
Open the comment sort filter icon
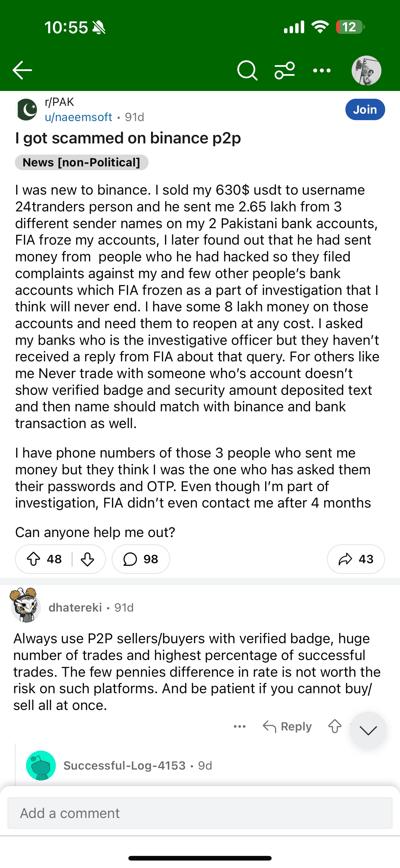(x=285, y=70)
